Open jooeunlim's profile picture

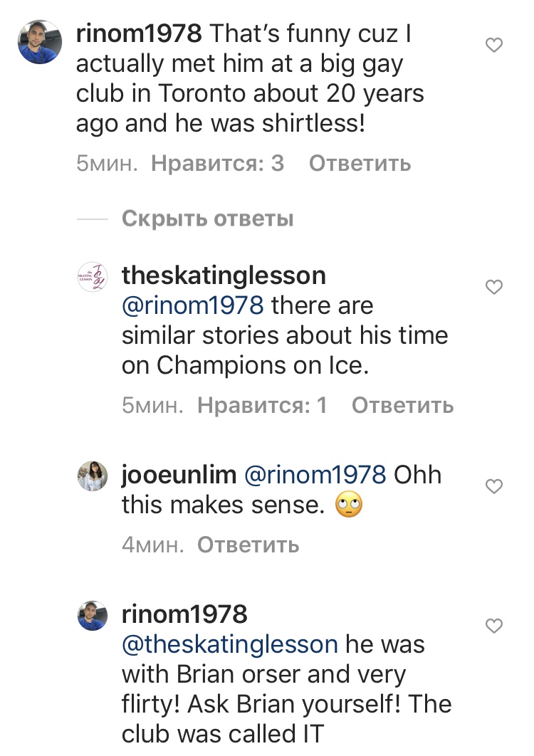click(x=92, y=476)
